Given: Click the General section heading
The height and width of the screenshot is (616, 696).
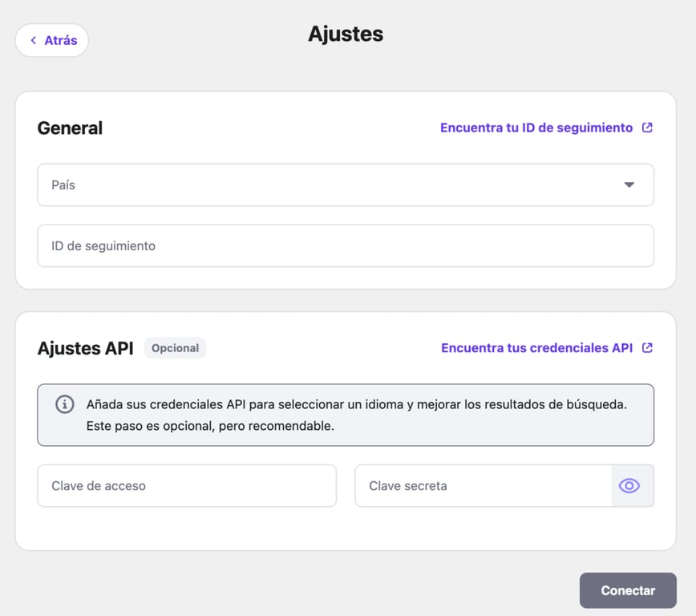Looking at the screenshot, I should pyautogui.click(x=70, y=128).
